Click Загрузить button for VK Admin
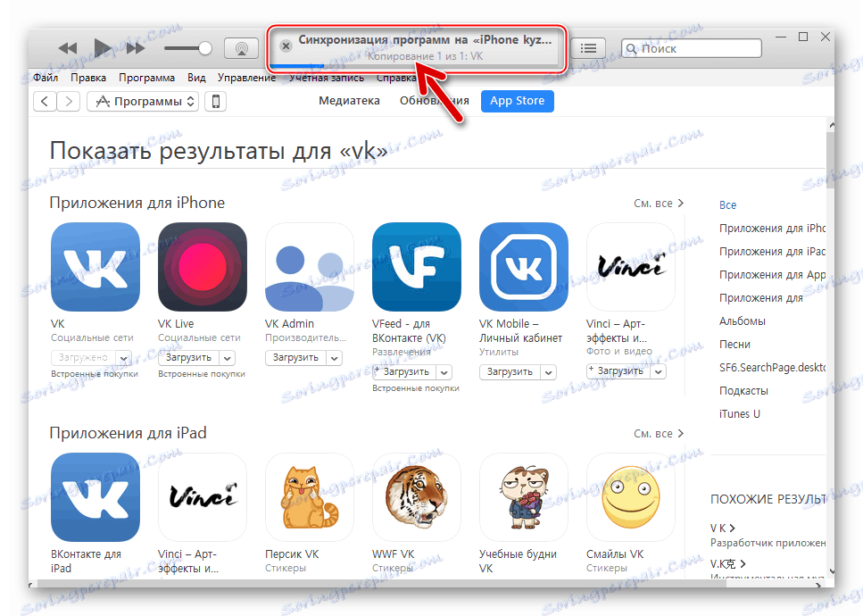Image resolution: width=863 pixels, height=616 pixels. click(295, 357)
